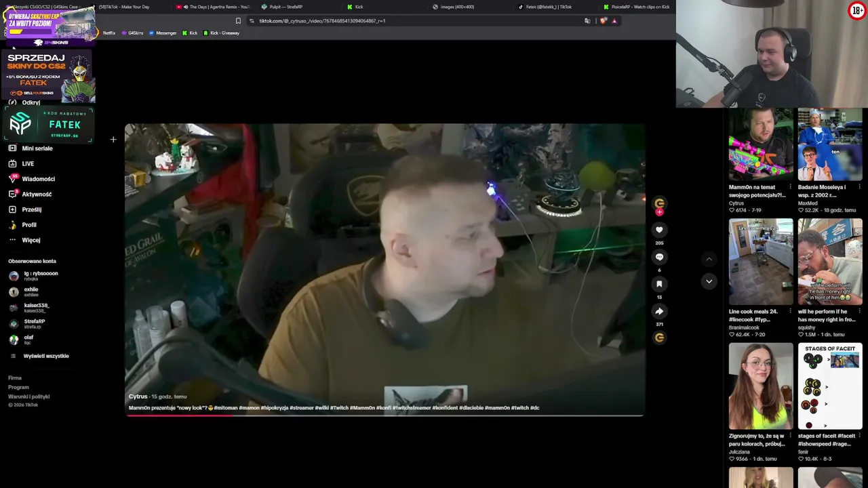Open followed account lg : rybsoooon

pos(33,276)
